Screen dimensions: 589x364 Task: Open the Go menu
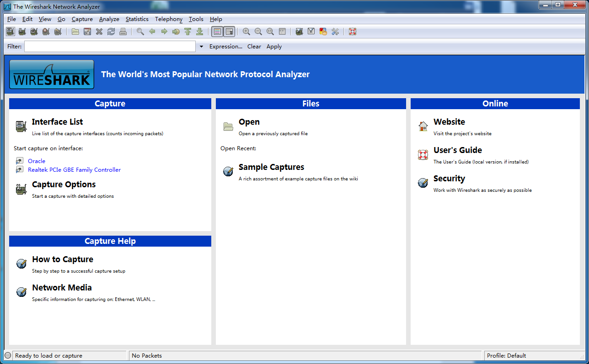click(x=61, y=19)
